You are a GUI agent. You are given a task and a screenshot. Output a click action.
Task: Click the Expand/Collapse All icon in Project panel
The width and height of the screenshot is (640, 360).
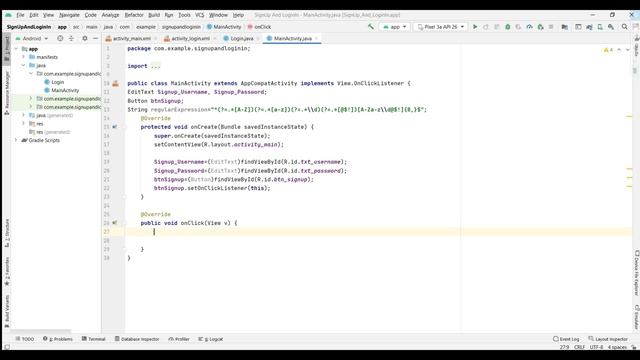coord(71,38)
